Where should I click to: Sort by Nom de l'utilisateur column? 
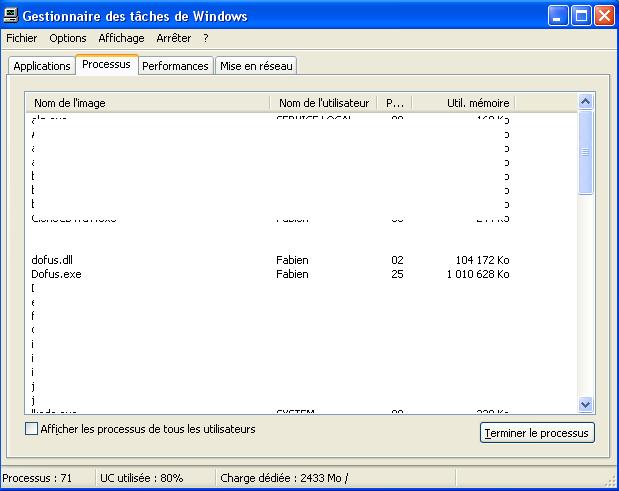coord(323,103)
